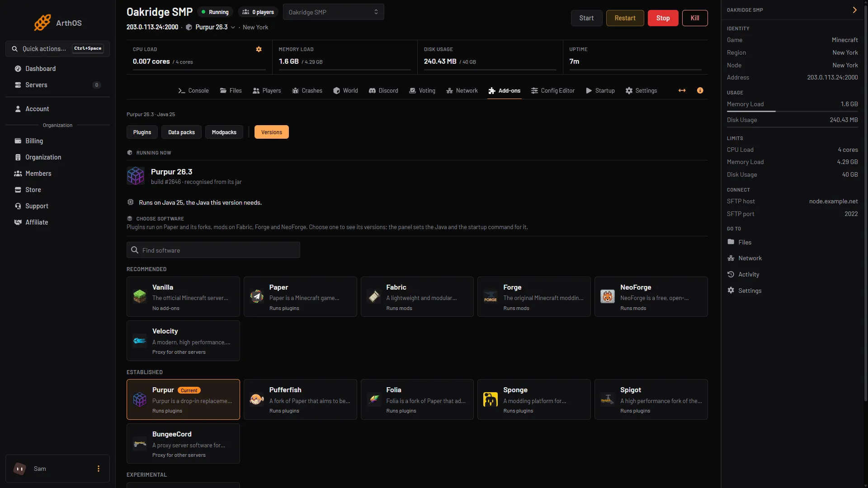Select the Data packs filter
This screenshot has height=488, width=868.
181,132
